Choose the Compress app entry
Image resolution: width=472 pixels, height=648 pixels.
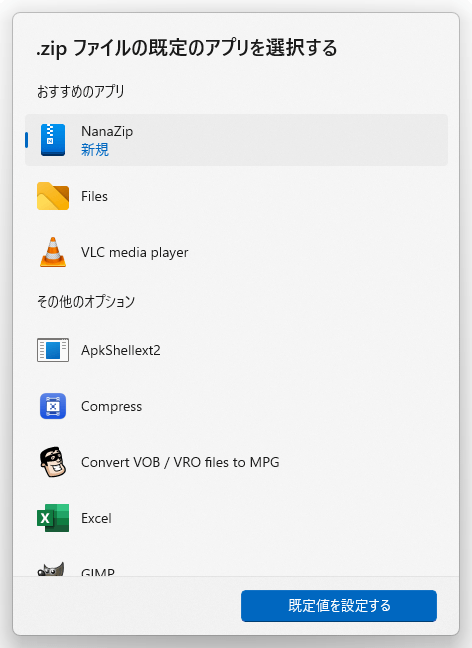click(x=236, y=406)
